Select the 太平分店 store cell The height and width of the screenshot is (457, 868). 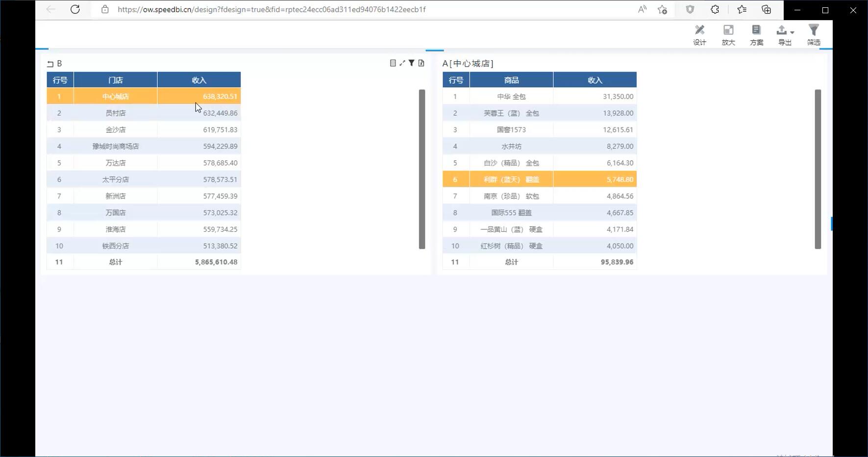point(116,180)
